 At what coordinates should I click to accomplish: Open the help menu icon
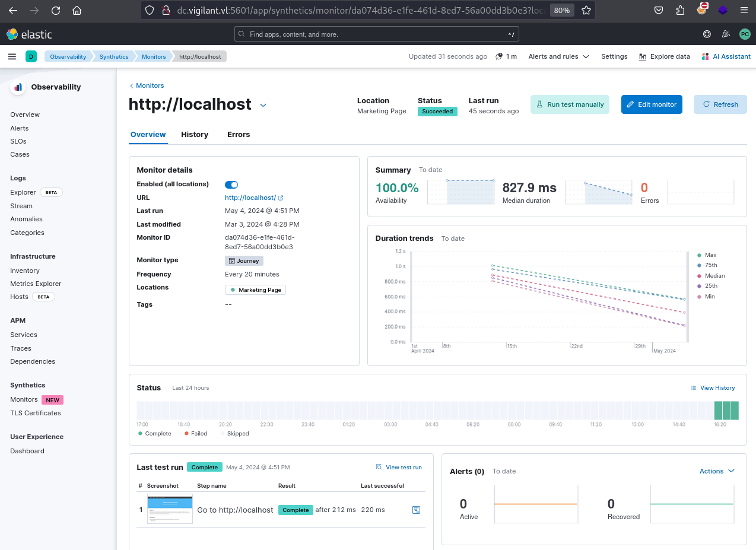click(x=707, y=34)
